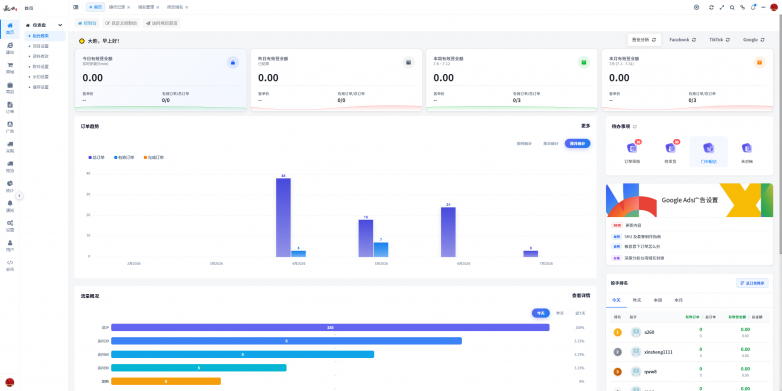Open the bell notifications icon in the left rail
This screenshot has height=391, width=782.
click(x=10, y=203)
